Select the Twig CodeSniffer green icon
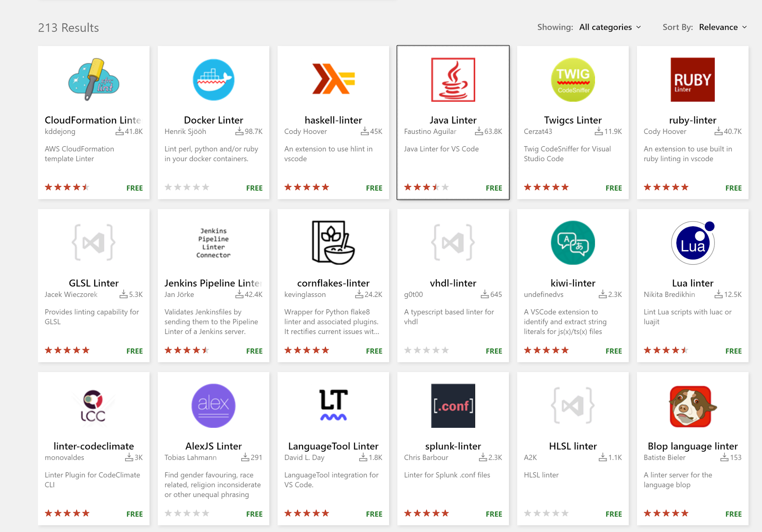This screenshot has height=532, width=762. (x=573, y=80)
